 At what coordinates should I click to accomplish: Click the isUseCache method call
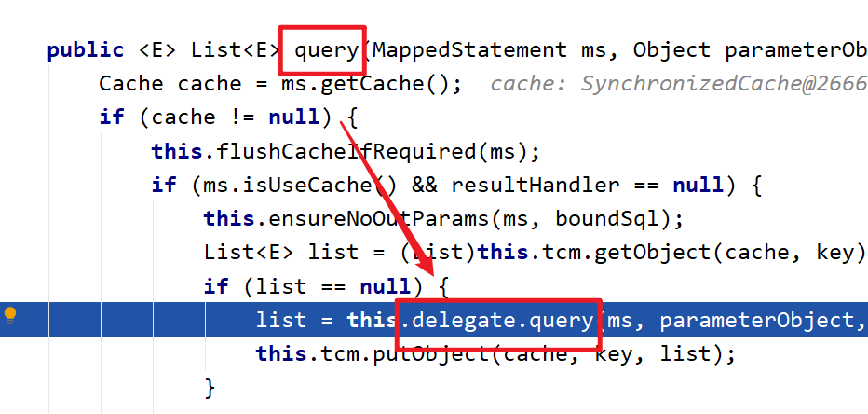[x=313, y=186]
